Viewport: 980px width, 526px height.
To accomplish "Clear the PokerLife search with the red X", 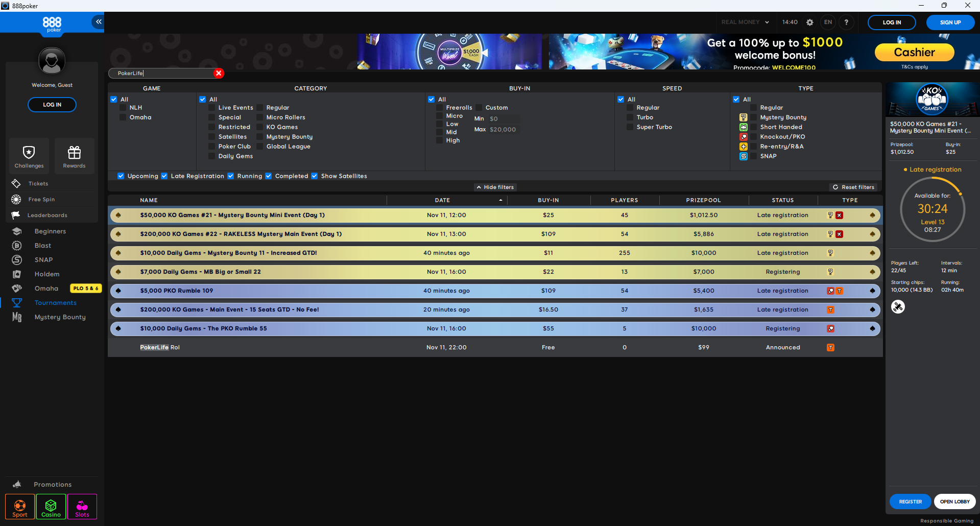I will click(x=219, y=73).
